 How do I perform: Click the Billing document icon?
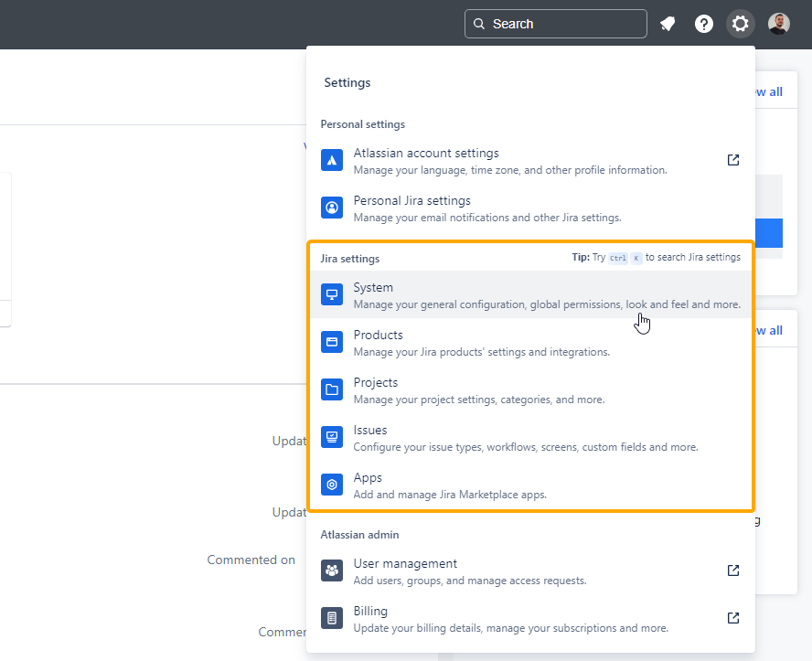click(331, 619)
